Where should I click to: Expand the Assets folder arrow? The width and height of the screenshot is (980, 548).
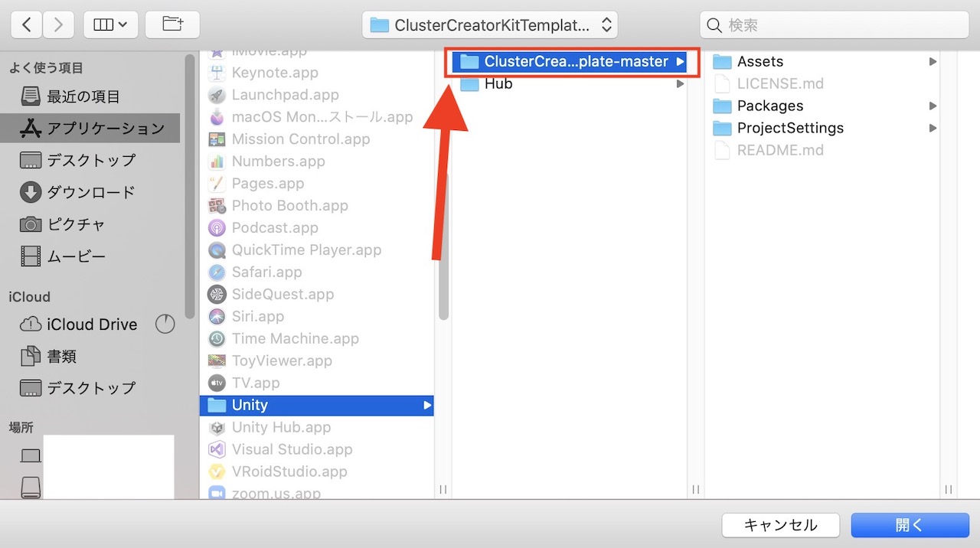(x=933, y=62)
